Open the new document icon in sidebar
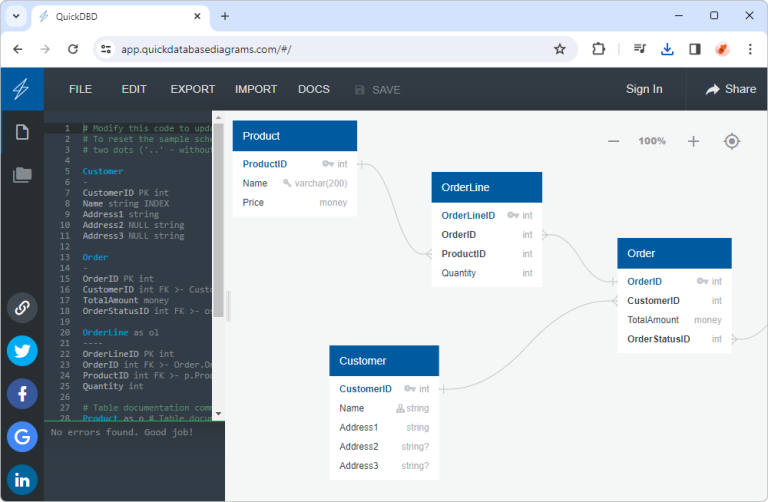Viewport: 768px width, 502px height. [x=22, y=132]
